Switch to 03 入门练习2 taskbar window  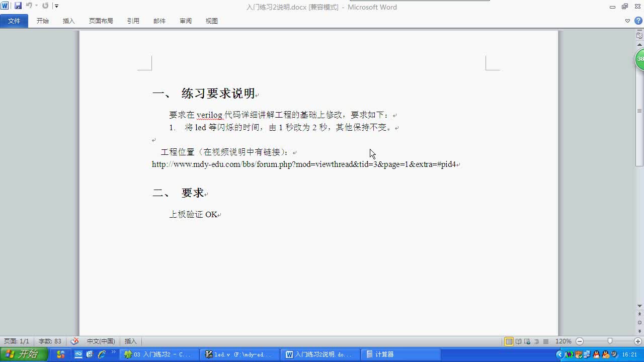click(x=159, y=354)
